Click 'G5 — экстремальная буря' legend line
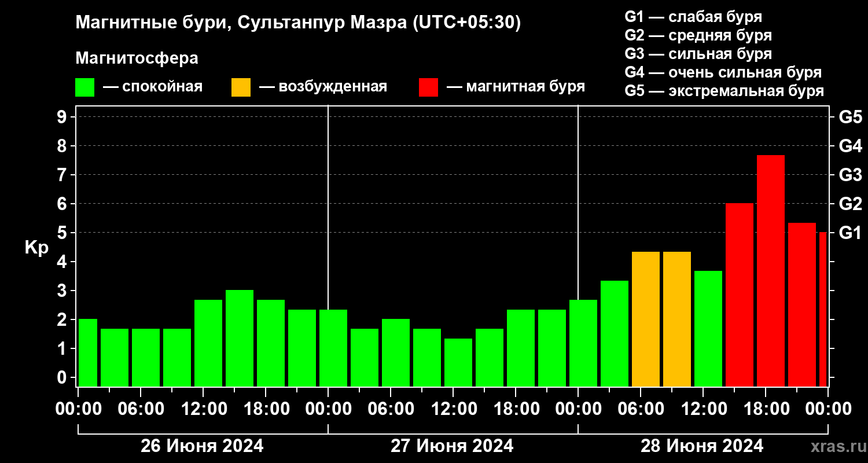 (724, 91)
